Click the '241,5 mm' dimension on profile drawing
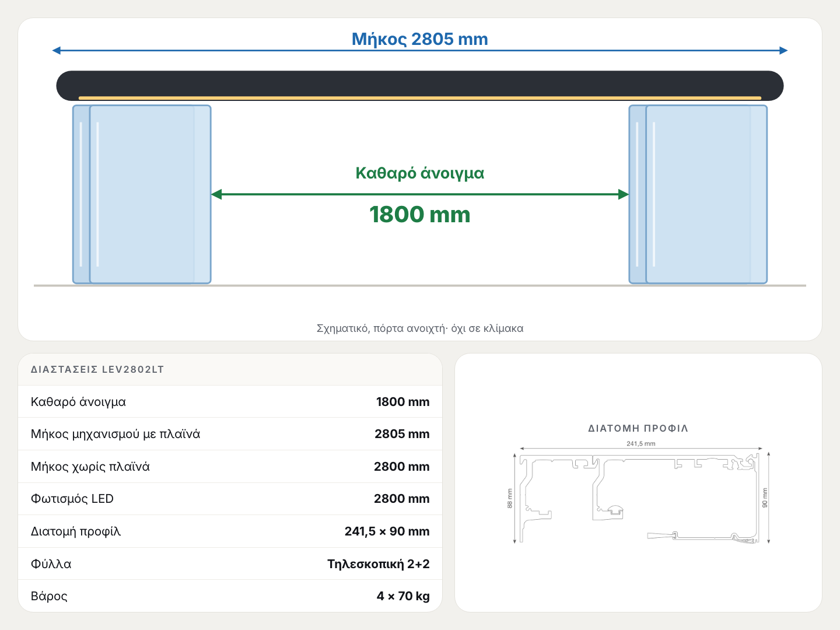The image size is (840, 630). 641,443
